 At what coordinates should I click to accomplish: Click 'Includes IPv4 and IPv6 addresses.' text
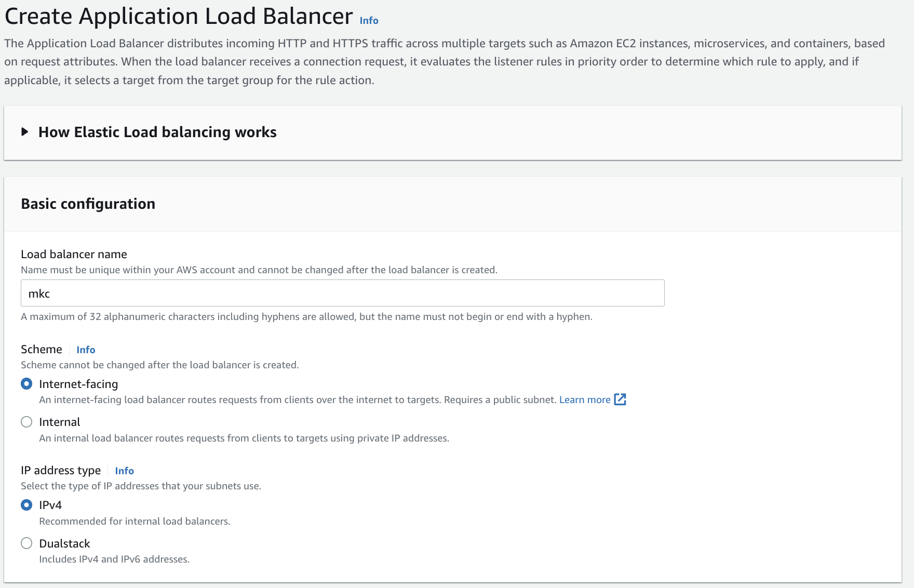click(x=114, y=559)
